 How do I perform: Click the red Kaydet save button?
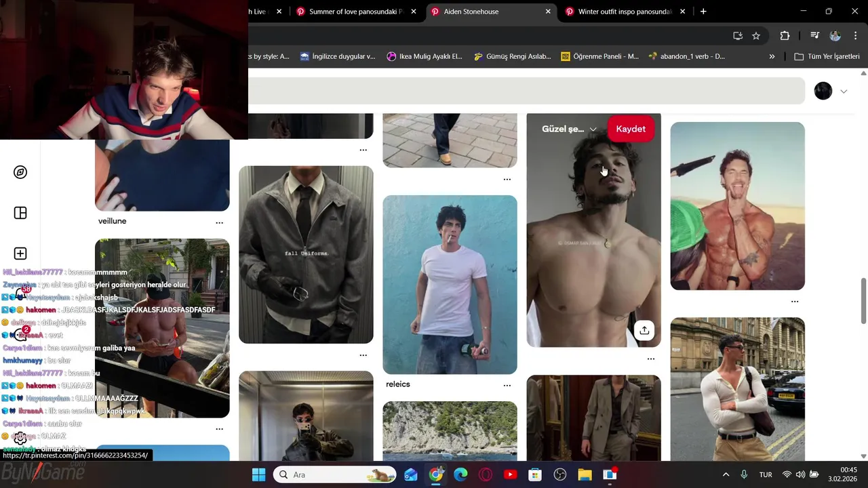[631, 129]
